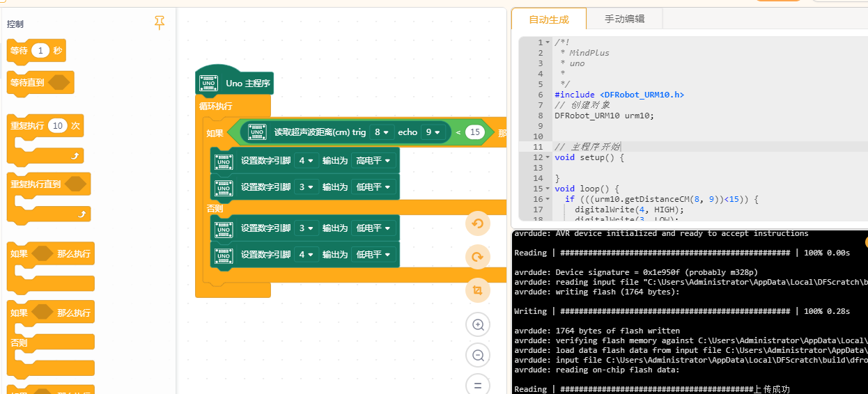
Task: Click the 否则 label in workspace script
Action: tap(215, 207)
